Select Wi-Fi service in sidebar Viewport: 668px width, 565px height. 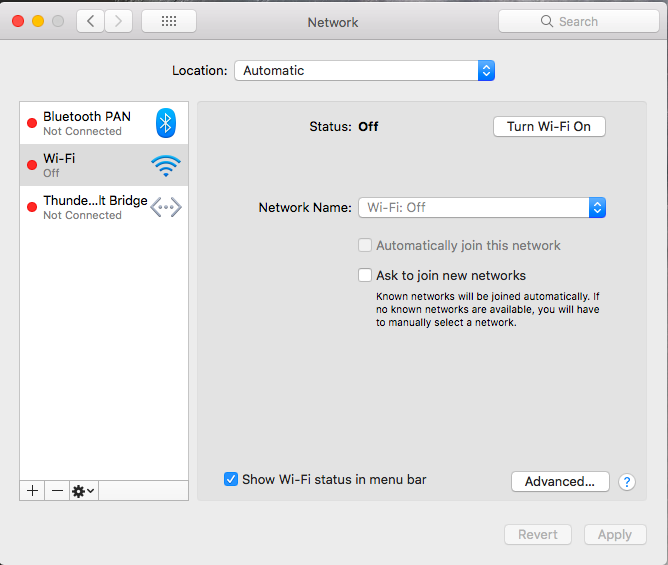pyautogui.click(x=104, y=165)
